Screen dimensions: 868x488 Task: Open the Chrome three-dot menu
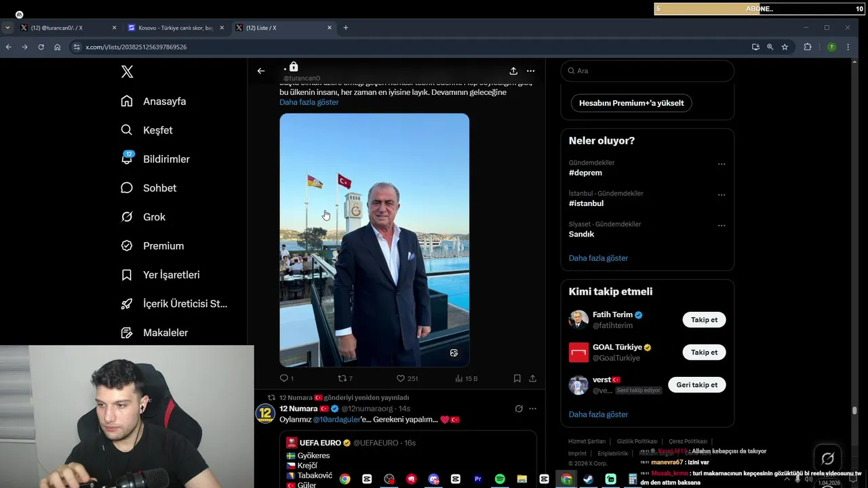tap(848, 47)
